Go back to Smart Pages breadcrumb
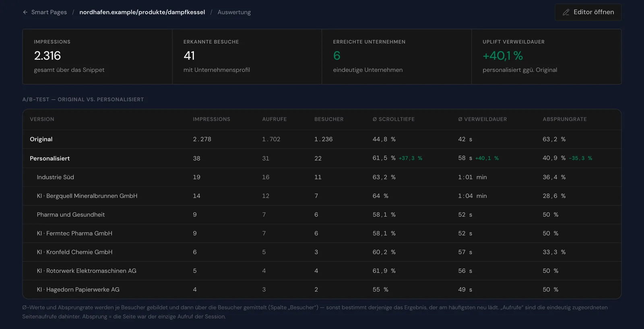Image resolution: width=644 pixels, height=329 pixels. pos(49,12)
